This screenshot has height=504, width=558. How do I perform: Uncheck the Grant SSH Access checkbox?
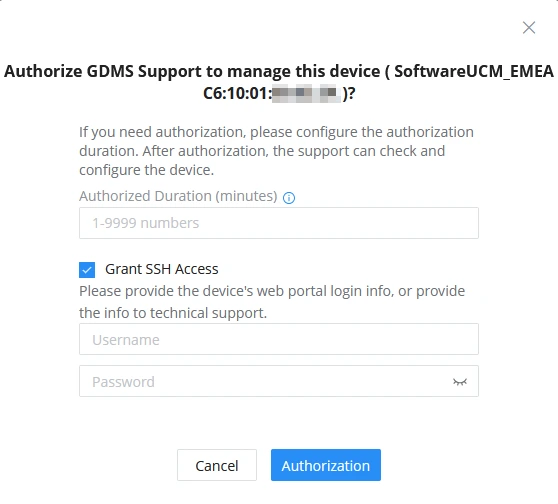click(87, 269)
